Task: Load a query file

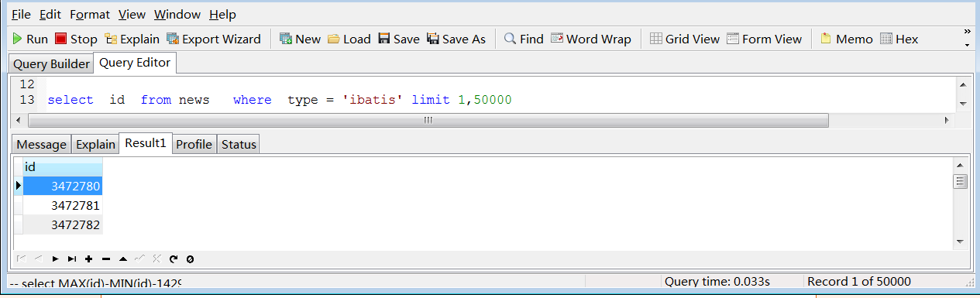Action: point(349,39)
